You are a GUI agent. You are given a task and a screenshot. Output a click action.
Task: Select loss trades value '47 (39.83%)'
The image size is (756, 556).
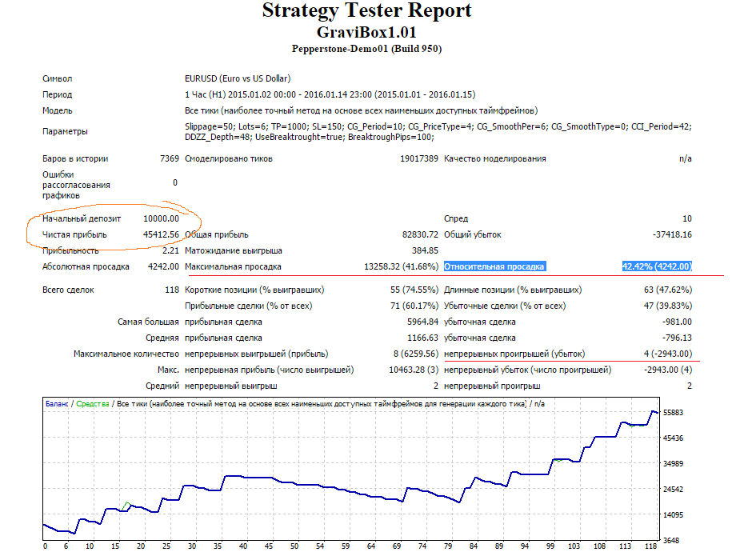[668, 306]
